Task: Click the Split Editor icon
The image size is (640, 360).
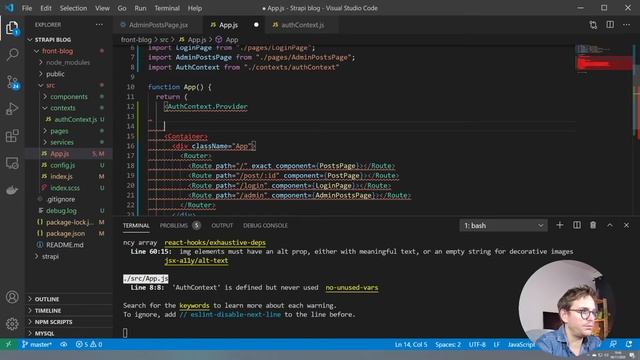Action: tap(610, 25)
